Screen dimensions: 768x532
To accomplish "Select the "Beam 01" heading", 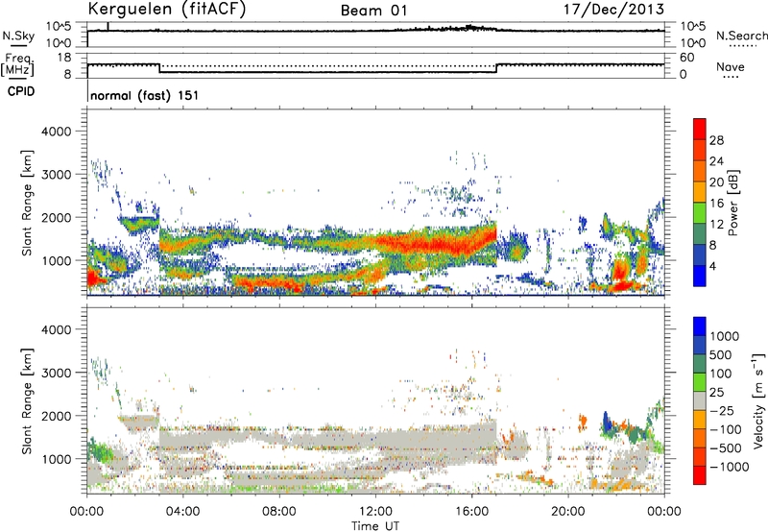I will tap(374, 11).
